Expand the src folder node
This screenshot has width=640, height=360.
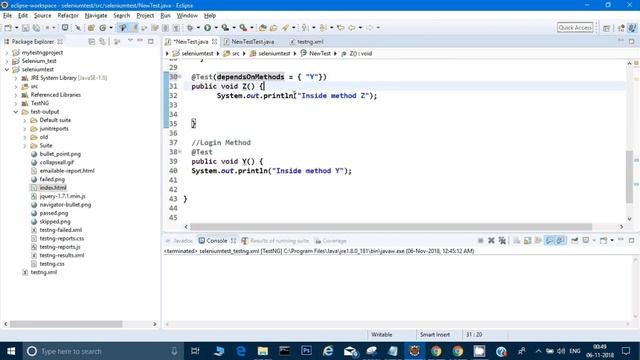tap(16, 87)
